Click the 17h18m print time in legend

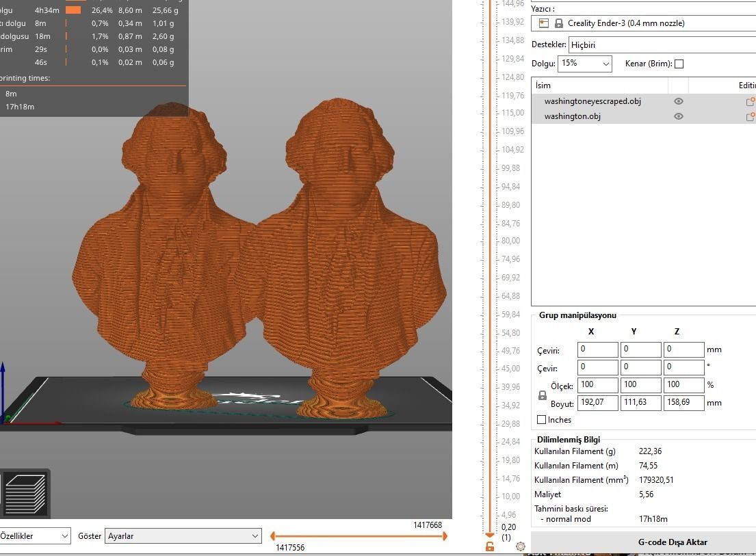coord(20,107)
